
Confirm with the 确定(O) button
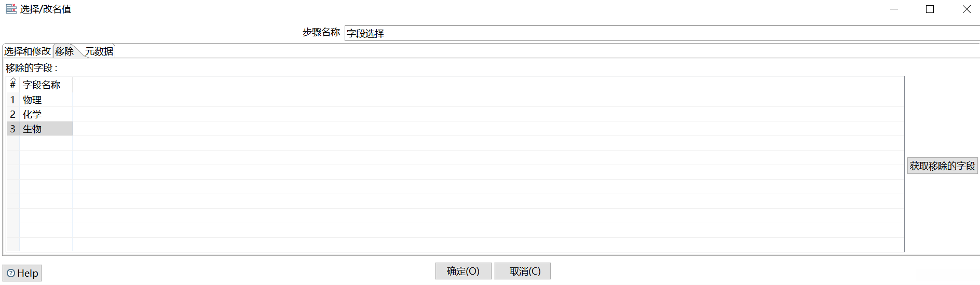463,271
